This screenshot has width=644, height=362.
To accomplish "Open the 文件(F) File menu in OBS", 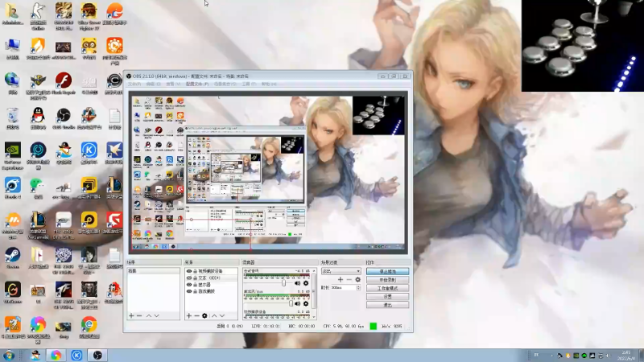I will [134, 84].
